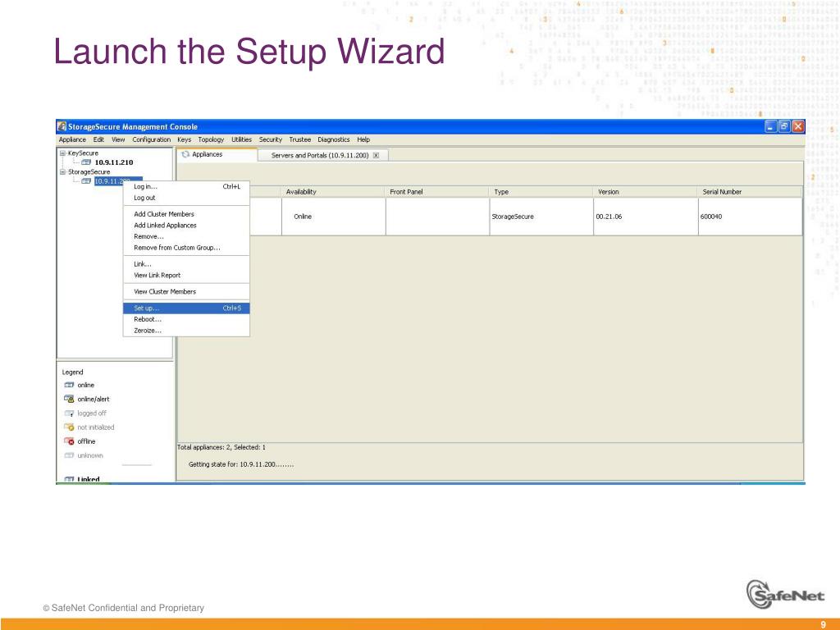The image size is (840, 630).
Task: Click the selected StorageSecure appliance icon
Action: tap(86, 181)
